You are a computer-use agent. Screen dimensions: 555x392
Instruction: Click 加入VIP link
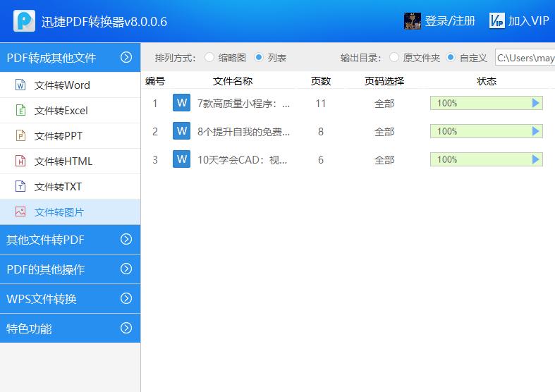tap(528, 21)
